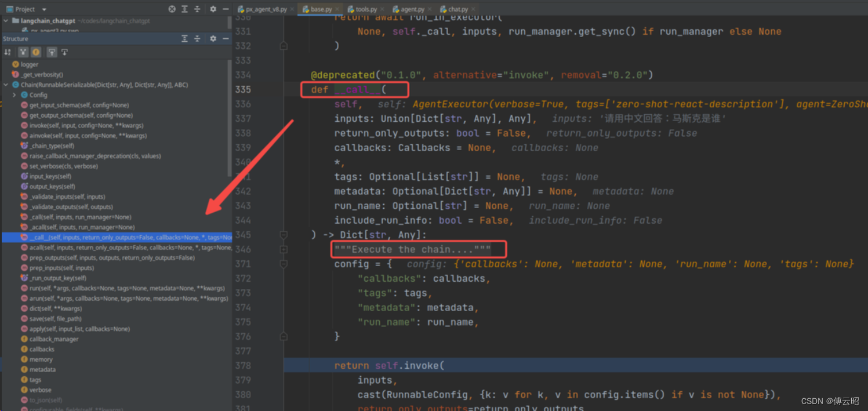Screen dimensions: 868x411
Task: Fold __call__ signature at line 345 gutter
Action: (x=284, y=235)
